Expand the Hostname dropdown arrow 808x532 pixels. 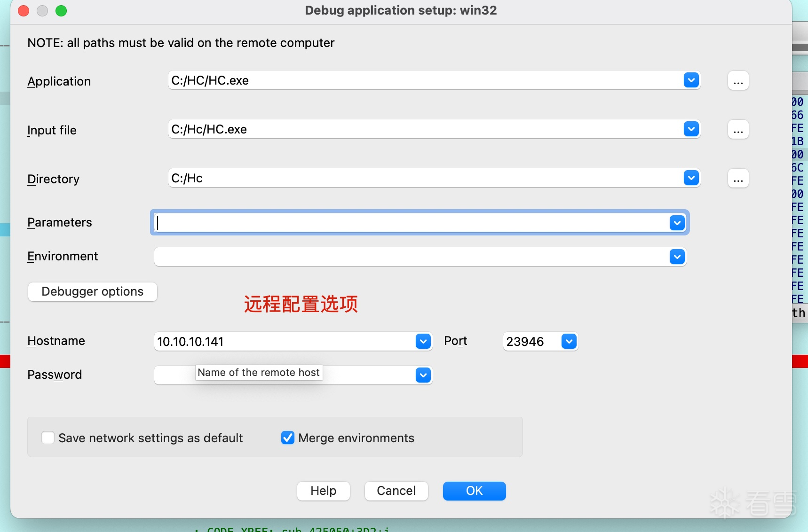tap(423, 341)
